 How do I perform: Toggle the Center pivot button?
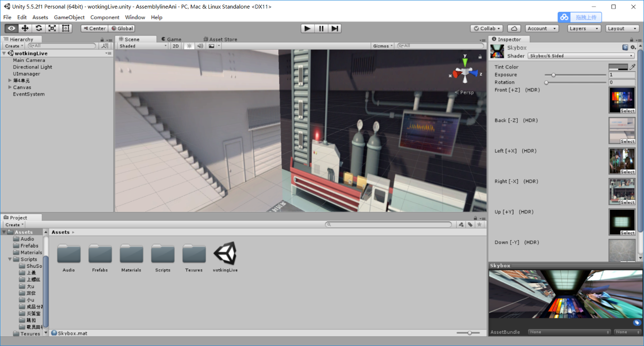(x=94, y=28)
